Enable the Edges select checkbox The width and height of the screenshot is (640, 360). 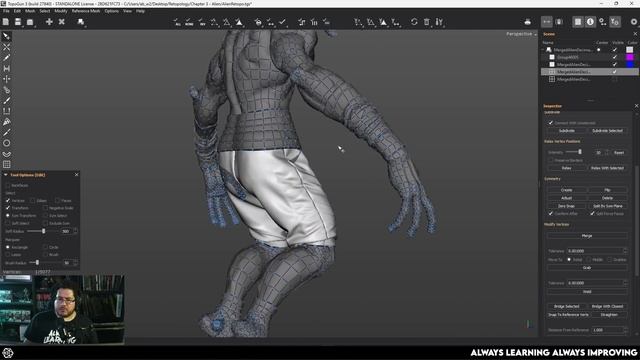pyautogui.click(x=33, y=200)
